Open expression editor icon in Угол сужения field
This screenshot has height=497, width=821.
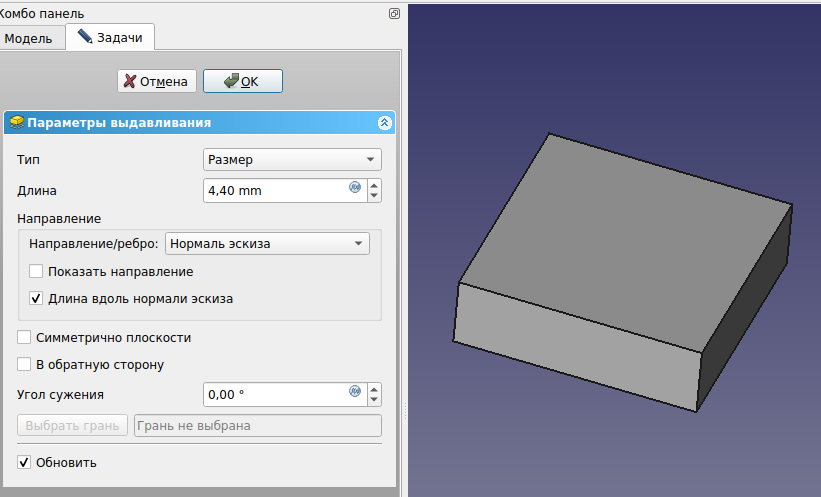pyautogui.click(x=355, y=391)
